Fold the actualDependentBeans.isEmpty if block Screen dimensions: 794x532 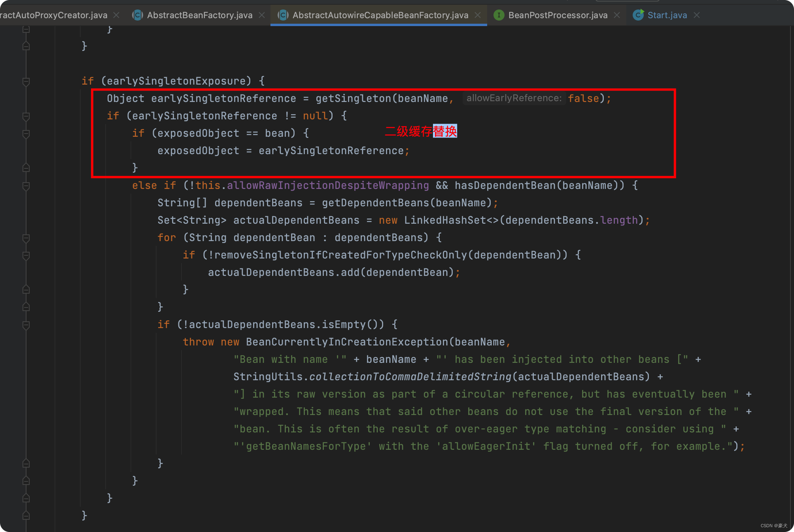point(26,325)
